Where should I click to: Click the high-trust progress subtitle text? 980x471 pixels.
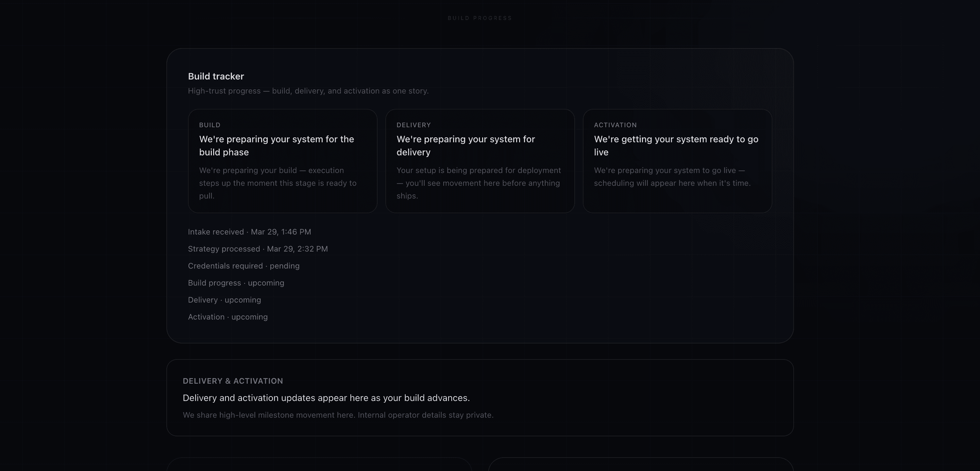(x=308, y=91)
